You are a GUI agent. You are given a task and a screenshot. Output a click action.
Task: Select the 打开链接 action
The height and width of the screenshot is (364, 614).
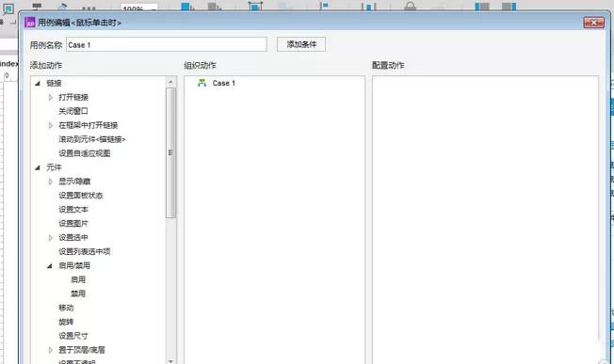coord(73,98)
